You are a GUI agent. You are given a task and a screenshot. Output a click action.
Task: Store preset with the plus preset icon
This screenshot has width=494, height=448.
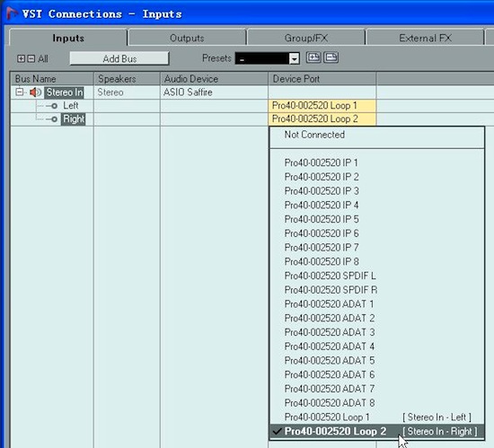pos(313,57)
